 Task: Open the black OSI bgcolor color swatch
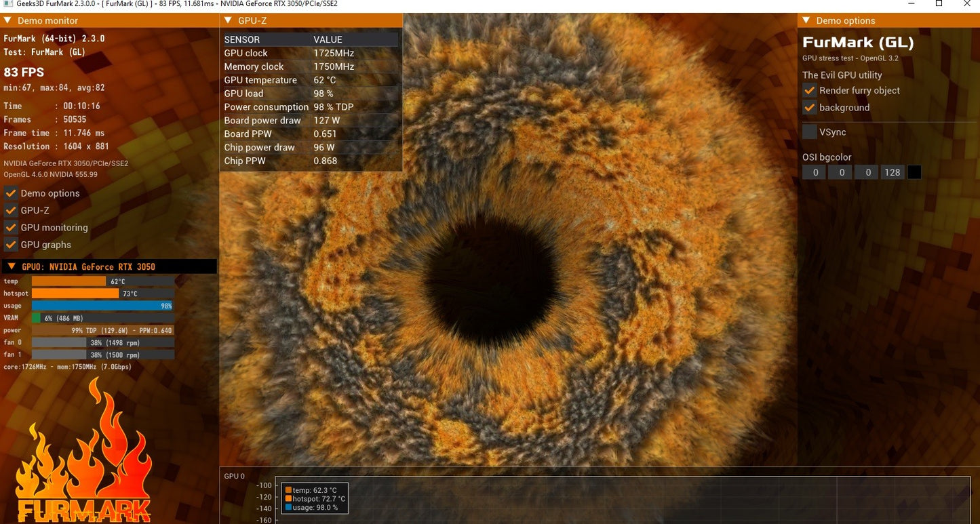914,172
